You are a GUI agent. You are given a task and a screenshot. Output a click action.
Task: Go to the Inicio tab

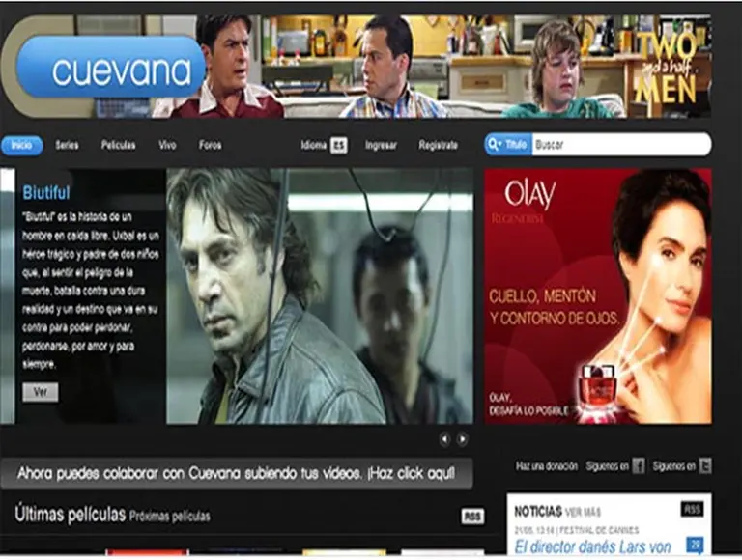pos(22,145)
